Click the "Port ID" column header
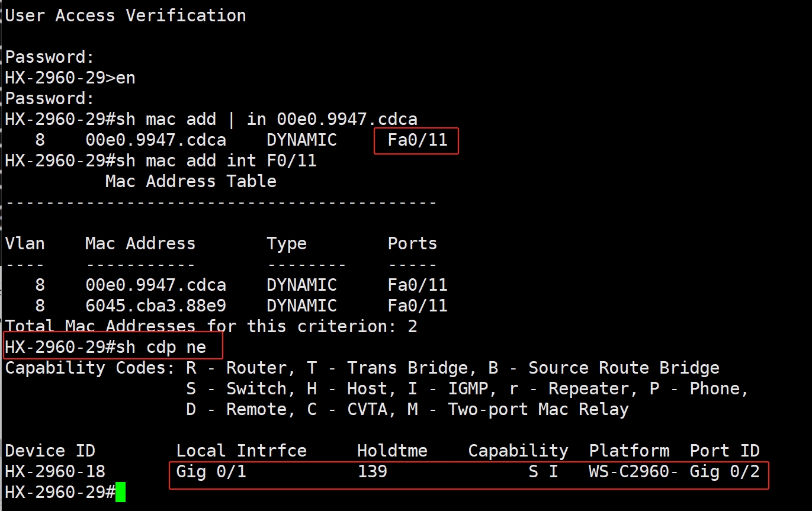Screen dimensions: 812x511 [724, 451]
